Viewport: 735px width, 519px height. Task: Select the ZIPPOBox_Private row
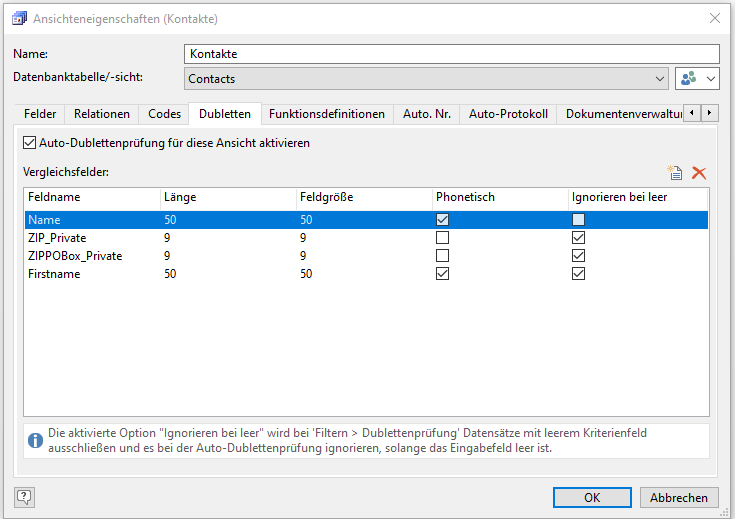point(75,256)
